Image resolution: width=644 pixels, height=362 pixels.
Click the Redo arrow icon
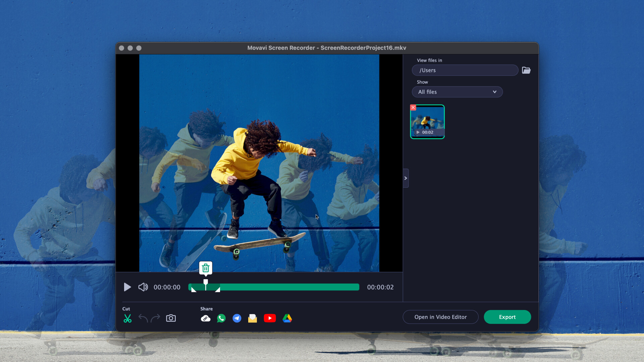click(x=155, y=318)
